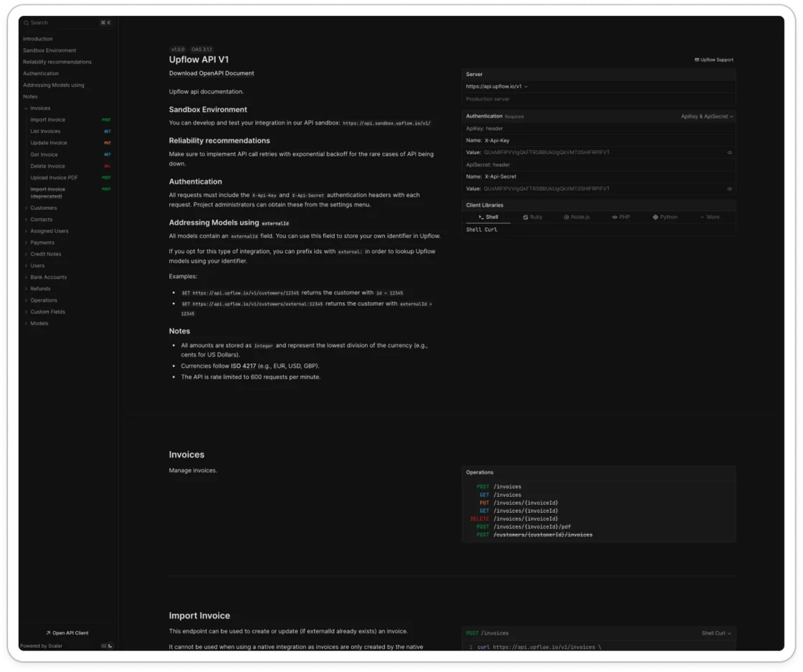This screenshot has height=672, width=803.
Task: Open deprecated Import Invoice sidebar entry
Action: [x=47, y=193]
